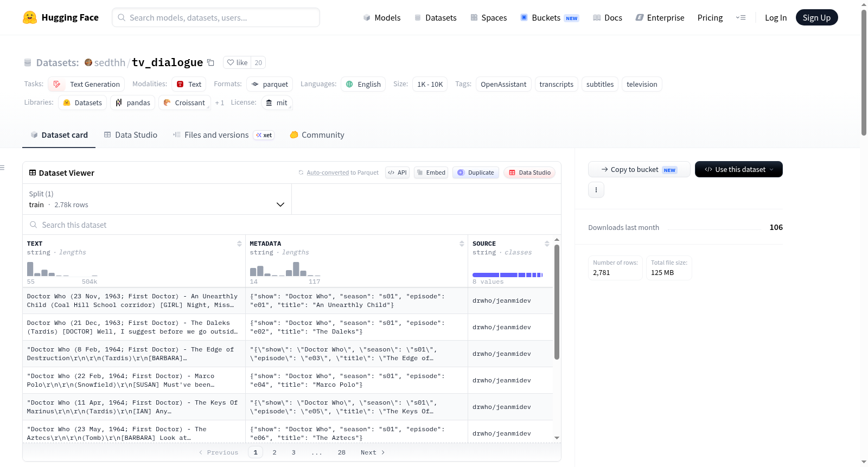
Task: Open Buckets in the navigation
Action: (x=550, y=17)
